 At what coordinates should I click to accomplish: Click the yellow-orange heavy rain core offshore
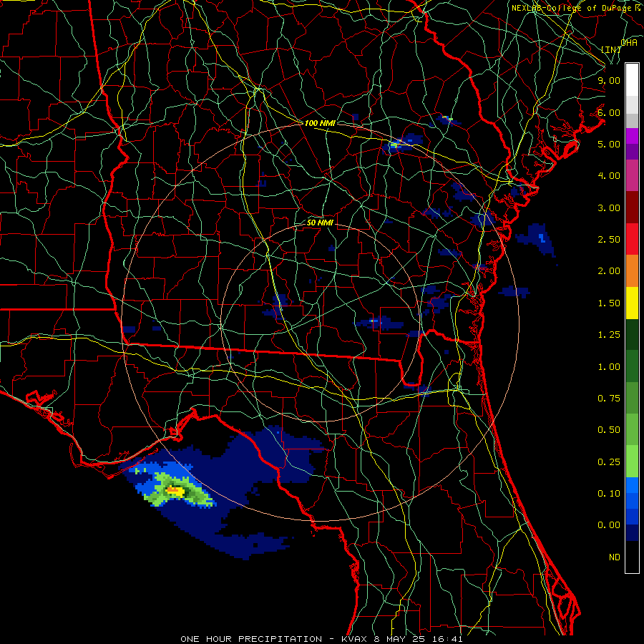[175, 489]
